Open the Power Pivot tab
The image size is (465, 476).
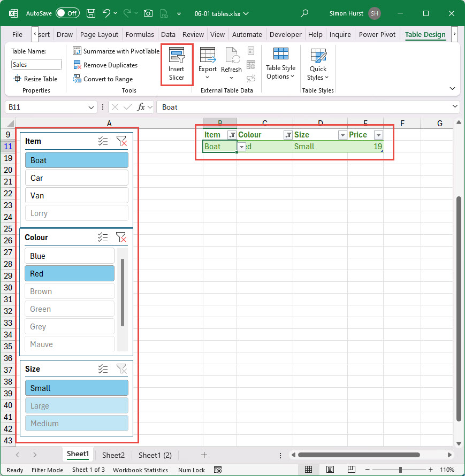click(x=377, y=34)
